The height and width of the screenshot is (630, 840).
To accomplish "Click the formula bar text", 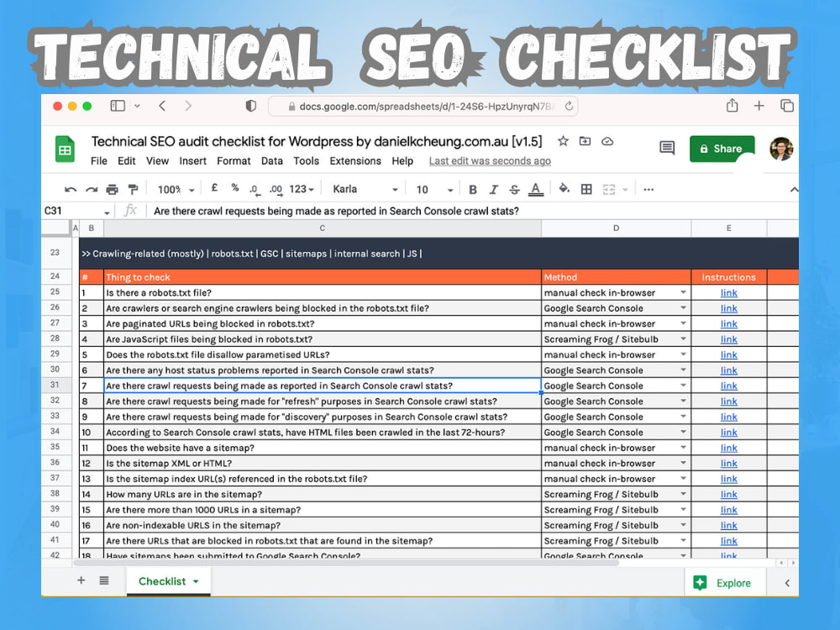I will tap(337, 211).
